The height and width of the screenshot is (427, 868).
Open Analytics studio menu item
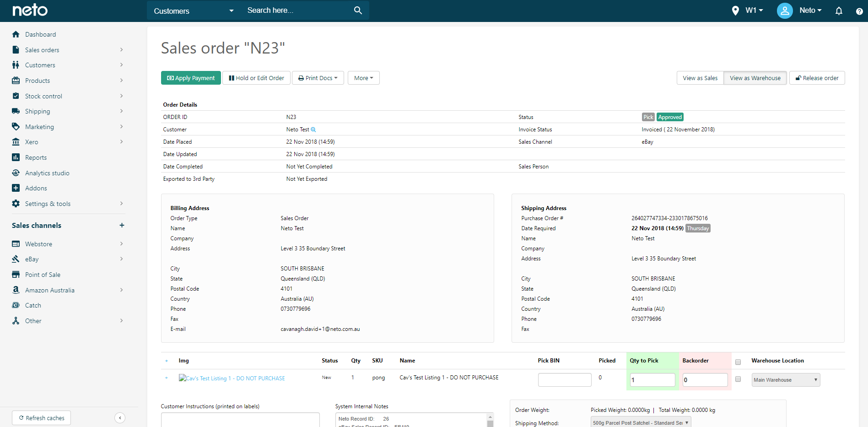[47, 173]
